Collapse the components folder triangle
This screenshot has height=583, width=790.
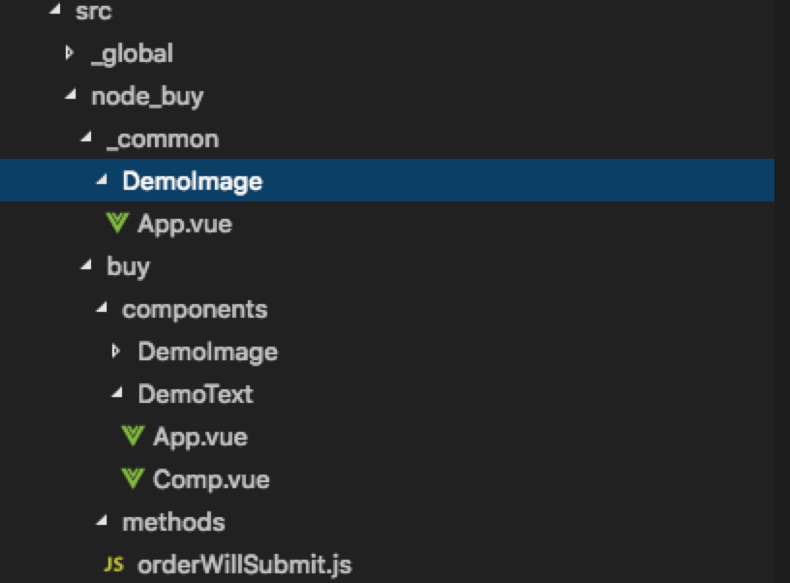click(x=102, y=307)
